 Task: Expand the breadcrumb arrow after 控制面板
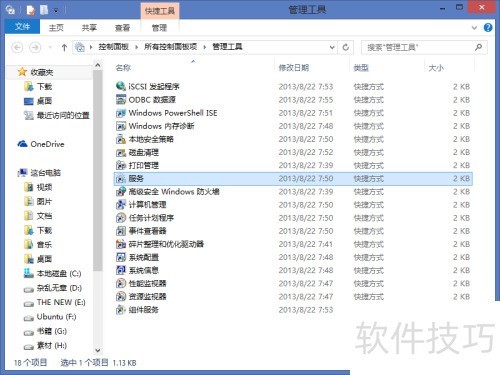[x=137, y=47]
